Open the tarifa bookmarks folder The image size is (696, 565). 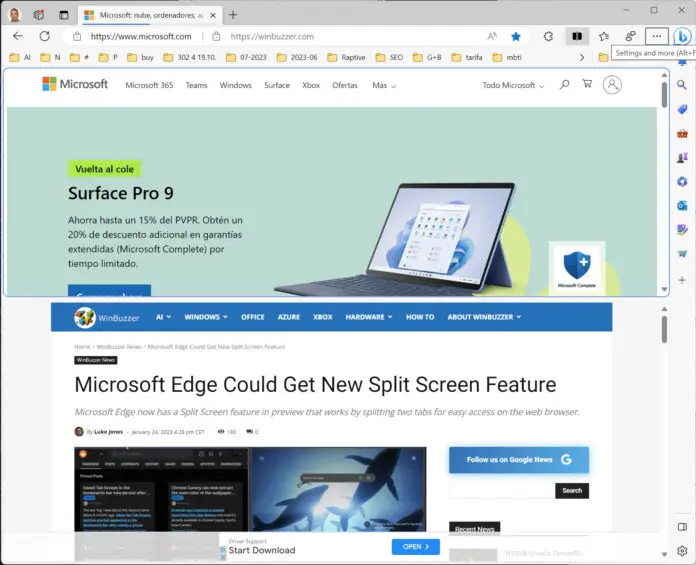(x=467, y=57)
